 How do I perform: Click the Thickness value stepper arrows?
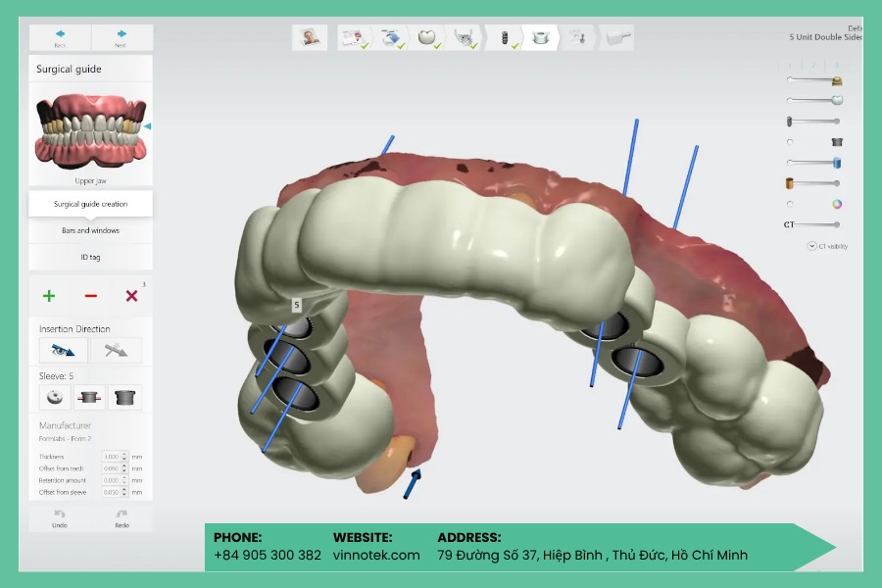click(x=124, y=457)
